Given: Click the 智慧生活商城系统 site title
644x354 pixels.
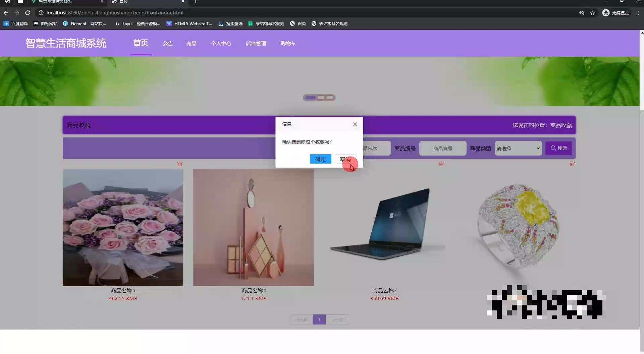Looking at the screenshot, I should click(x=66, y=43).
